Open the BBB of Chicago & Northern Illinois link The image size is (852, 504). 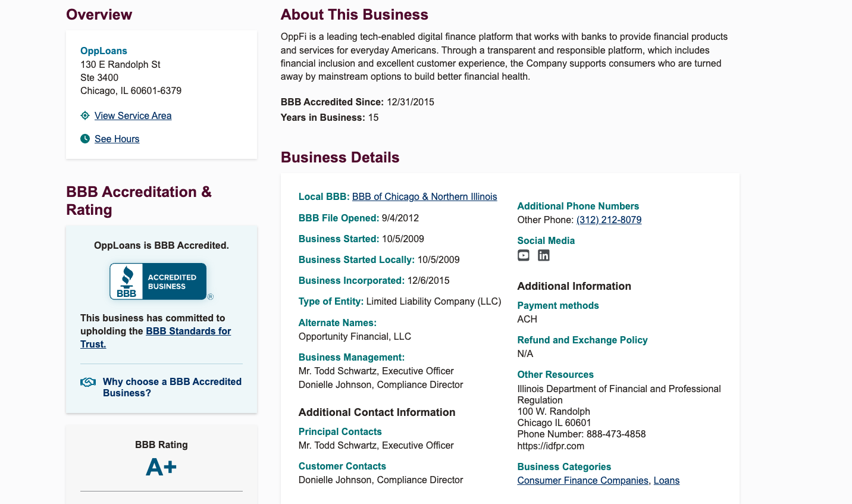click(x=424, y=196)
